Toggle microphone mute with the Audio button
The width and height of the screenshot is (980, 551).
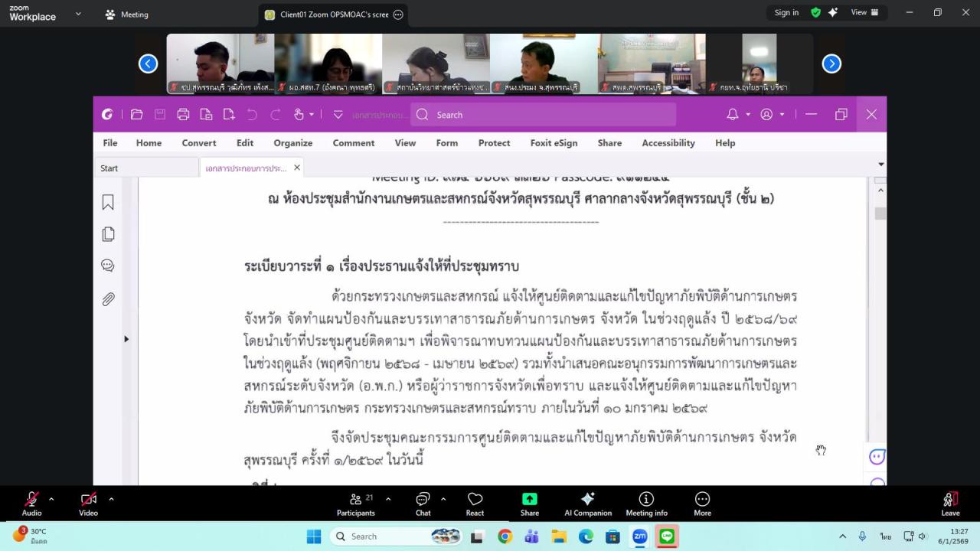tap(31, 503)
